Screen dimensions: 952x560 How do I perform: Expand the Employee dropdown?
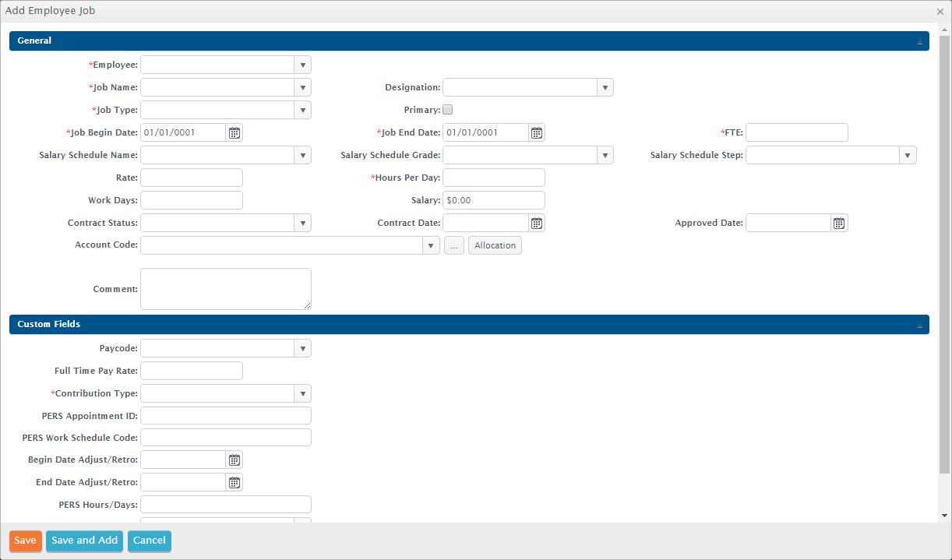302,65
